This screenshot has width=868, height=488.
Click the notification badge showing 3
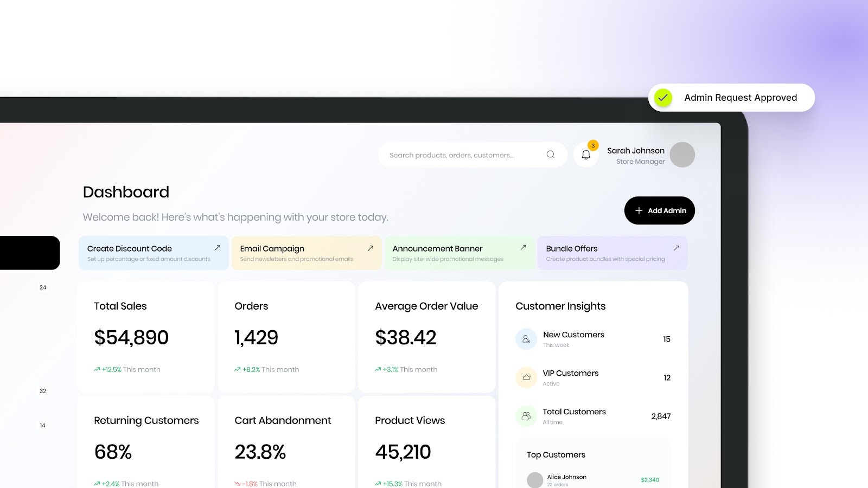click(593, 146)
